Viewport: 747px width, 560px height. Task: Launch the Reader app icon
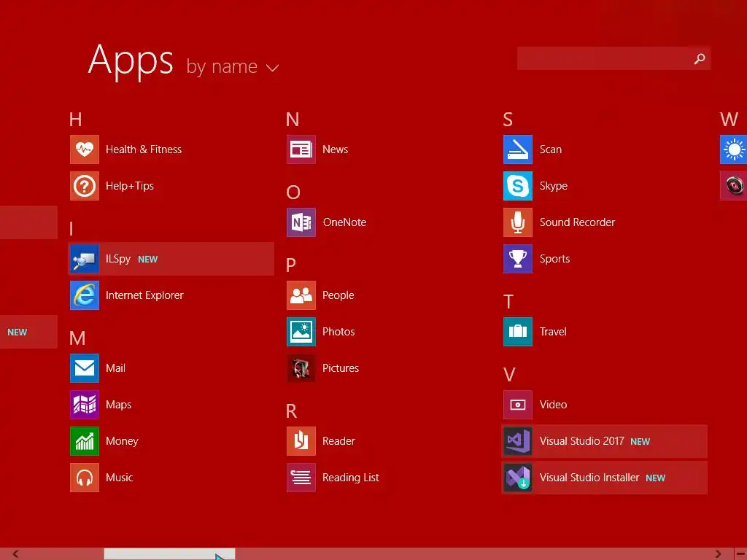pos(301,441)
